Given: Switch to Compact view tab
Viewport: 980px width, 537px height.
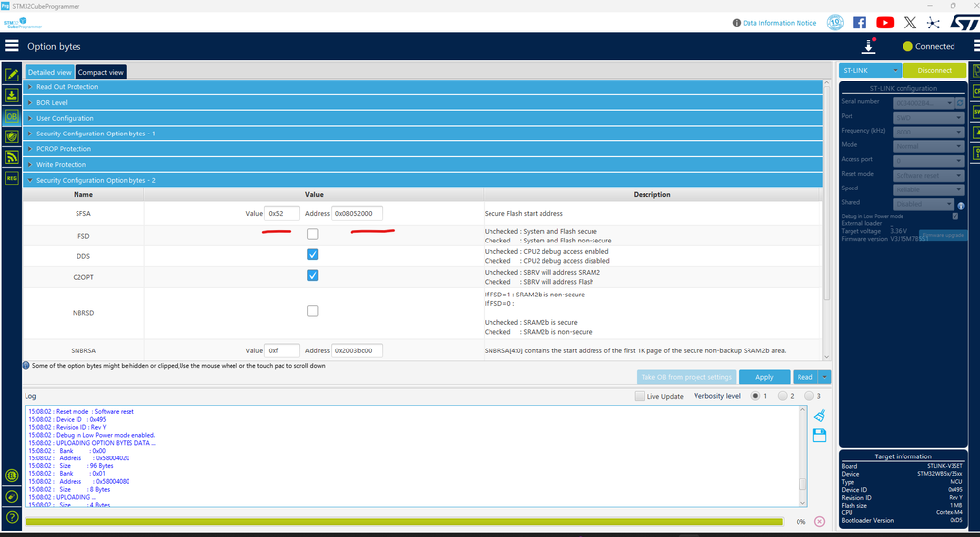Looking at the screenshot, I should [101, 72].
